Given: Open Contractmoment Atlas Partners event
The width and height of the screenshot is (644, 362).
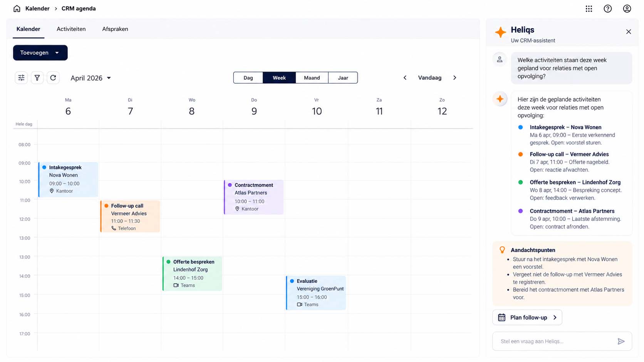Looking at the screenshot, I should coord(254,197).
